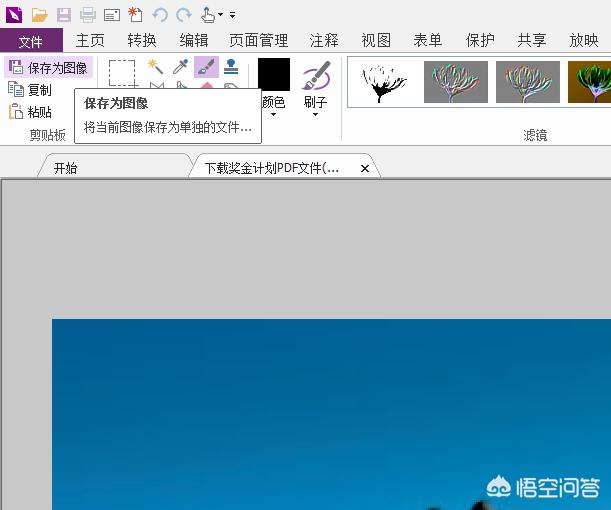Select the clone stamp tool

pyautogui.click(x=231, y=67)
